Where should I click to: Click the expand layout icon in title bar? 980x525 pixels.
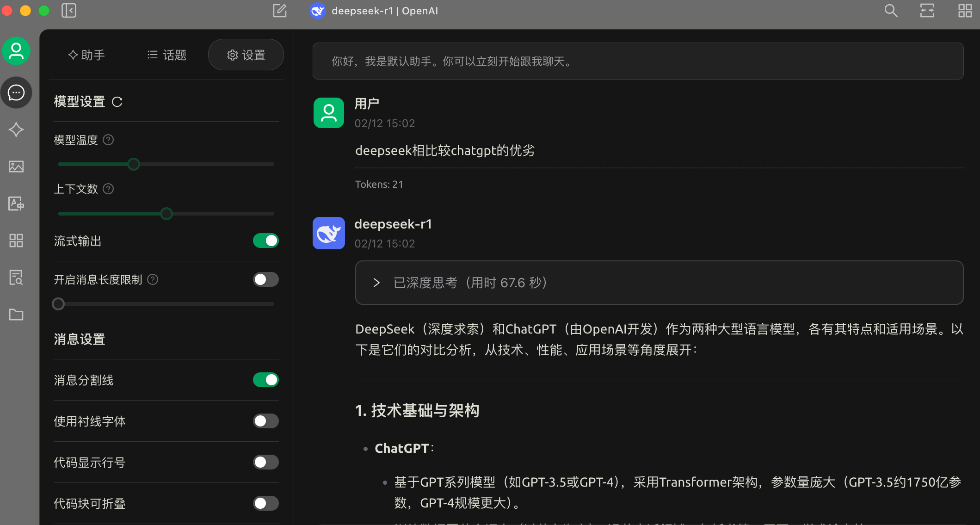pyautogui.click(x=927, y=11)
